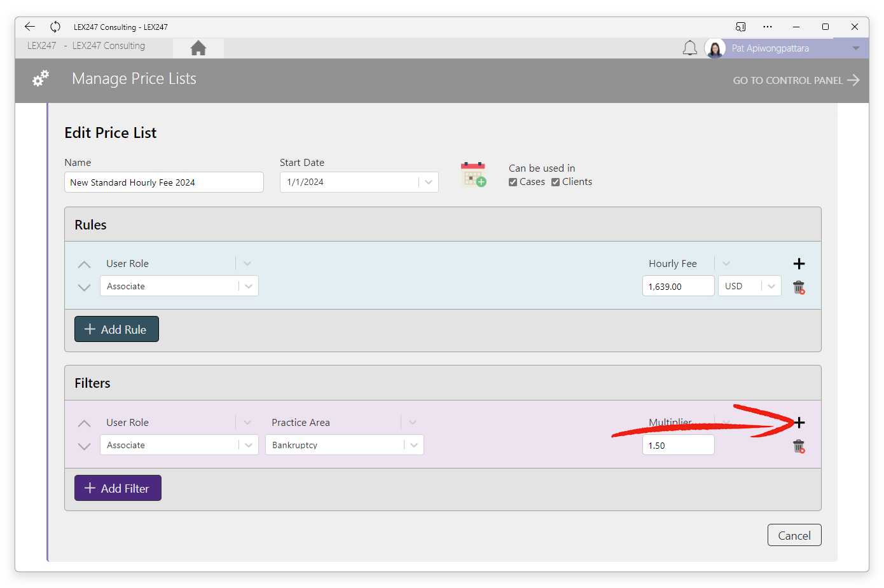Click the Name input field
The width and height of the screenshot is (884, 588).
164,182
